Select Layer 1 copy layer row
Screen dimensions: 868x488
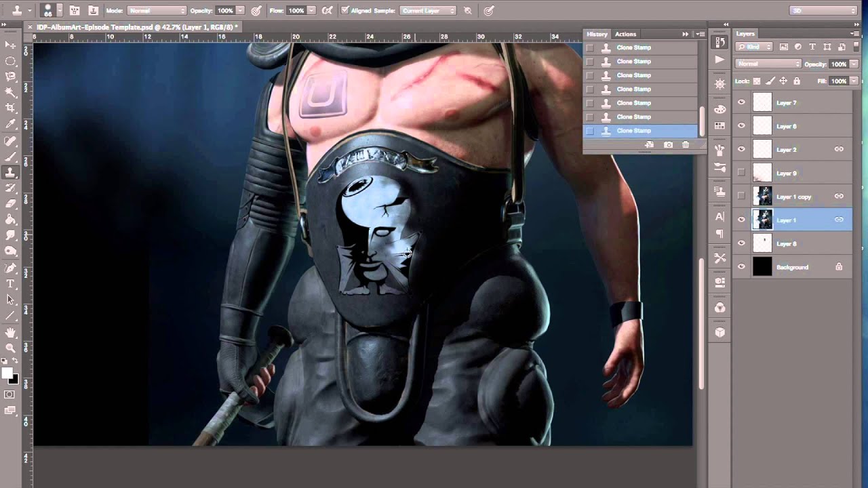792,197
